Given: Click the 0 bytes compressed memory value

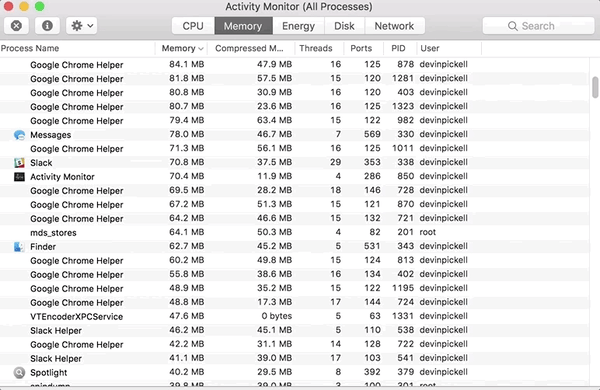Looking at the screenshot, I should pyautogui.click(x=277, y=316).
